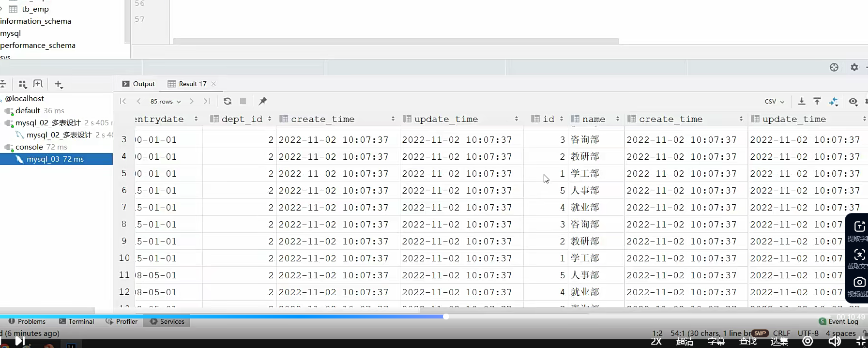Close the Result 17 tab
Screen dimensions: 868x348
213,84
